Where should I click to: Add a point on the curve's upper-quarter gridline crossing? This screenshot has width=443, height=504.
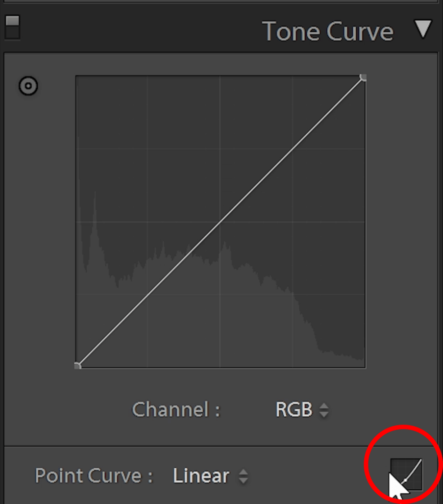(x=293, y=149)
